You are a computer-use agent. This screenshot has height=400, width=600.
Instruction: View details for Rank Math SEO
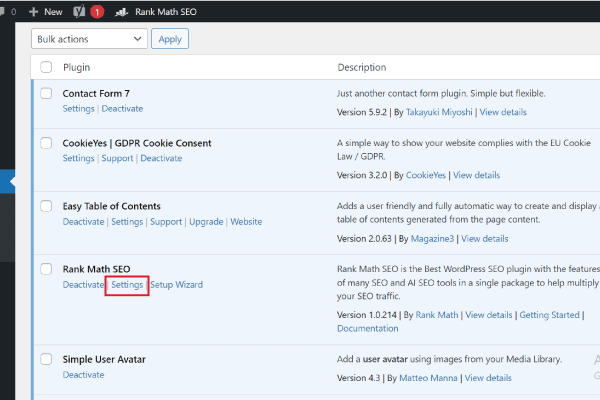[x=489, y=315]
